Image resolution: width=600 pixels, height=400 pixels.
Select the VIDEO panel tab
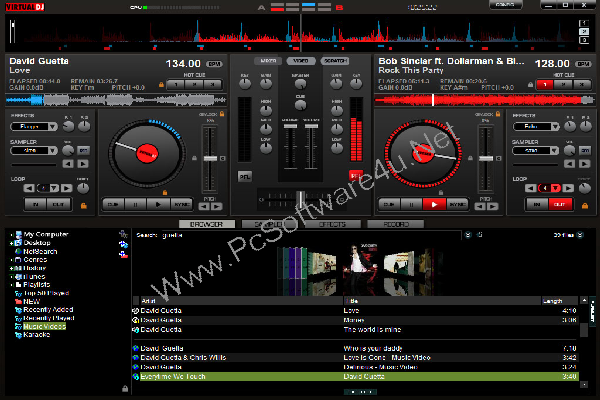coord(301,61)
